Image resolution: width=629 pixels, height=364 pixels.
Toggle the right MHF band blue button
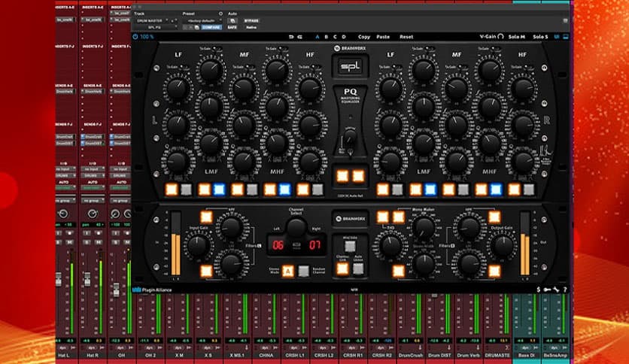point(496,190)
